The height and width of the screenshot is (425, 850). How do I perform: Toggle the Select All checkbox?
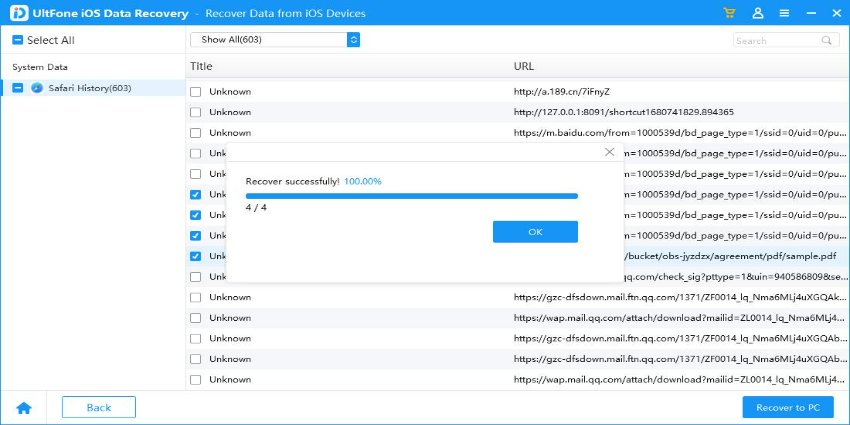coord(18,41)
